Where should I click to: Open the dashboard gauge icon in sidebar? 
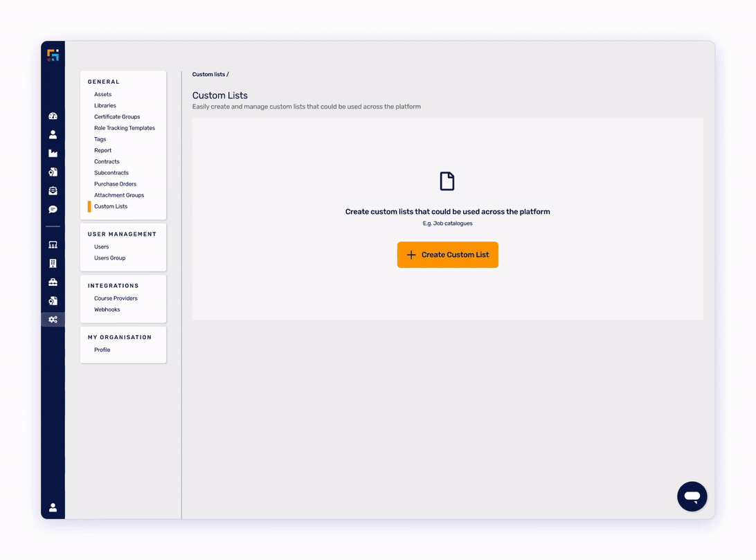tap(53, 116)
